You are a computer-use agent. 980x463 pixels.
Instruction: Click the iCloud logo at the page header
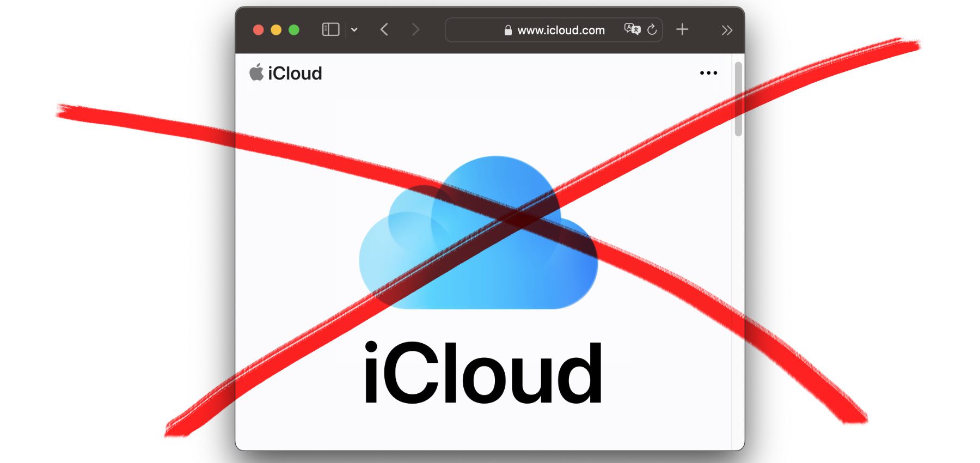(286, 73)
